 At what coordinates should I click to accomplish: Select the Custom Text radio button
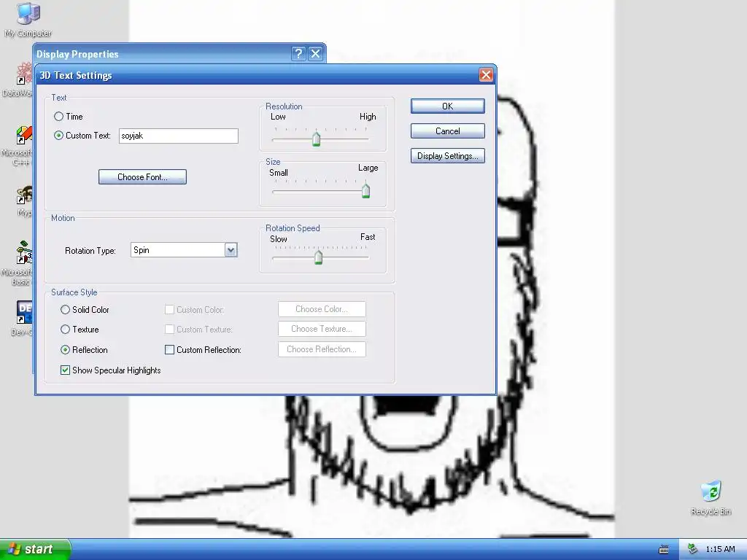[x=58, y=135]
